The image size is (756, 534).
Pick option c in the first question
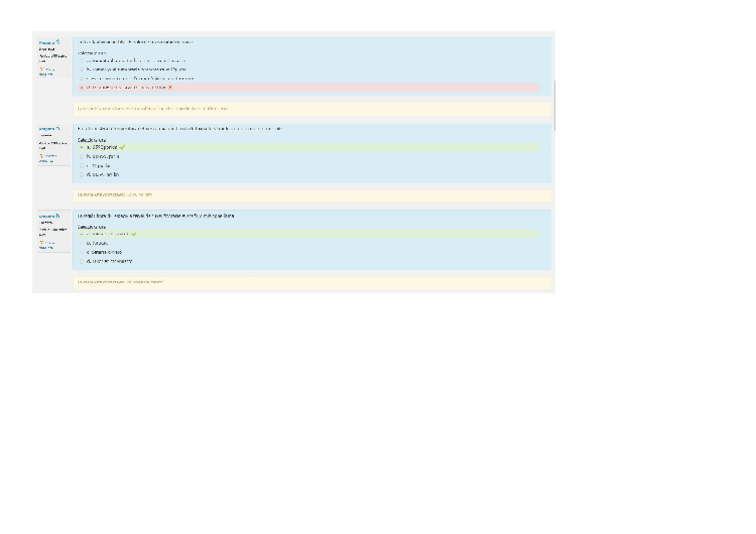[x=81, y=78]
